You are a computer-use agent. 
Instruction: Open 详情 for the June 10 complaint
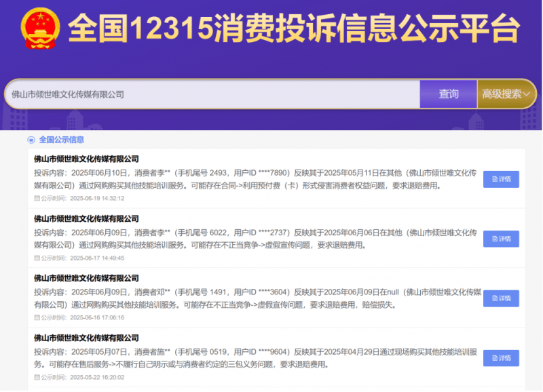tap(501, 178)
